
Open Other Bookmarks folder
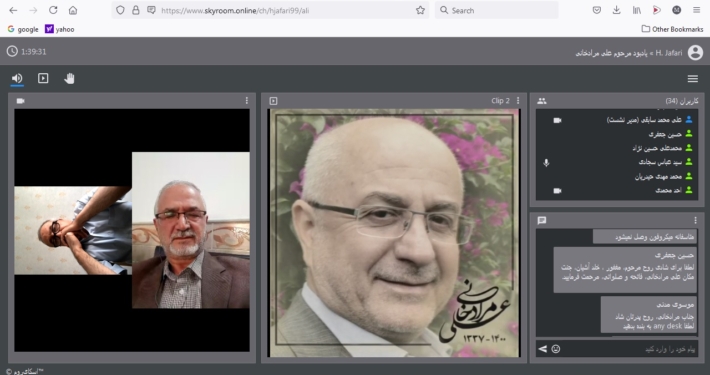[x=672, y=29]
